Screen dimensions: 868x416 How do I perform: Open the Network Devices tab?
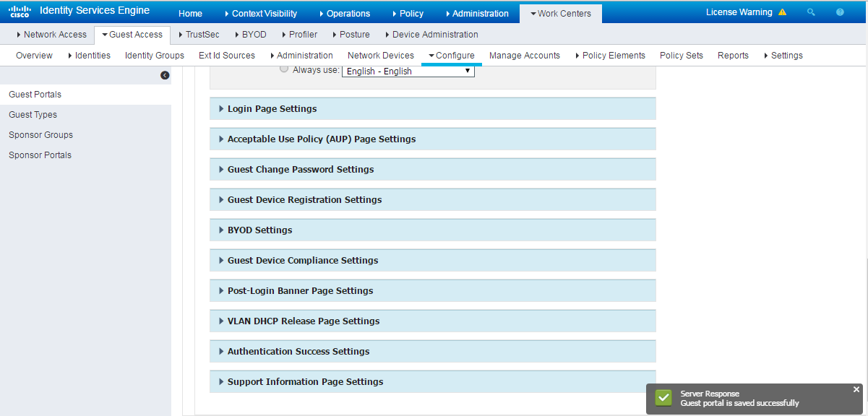point(381,56)
